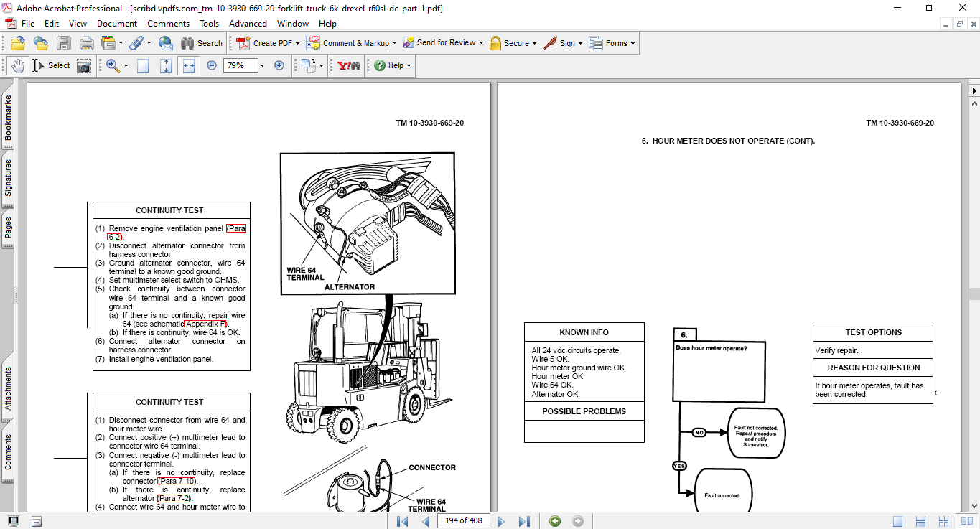
Task: Click the Zoom Out minus icon
Action: click(x=212, y=65)
